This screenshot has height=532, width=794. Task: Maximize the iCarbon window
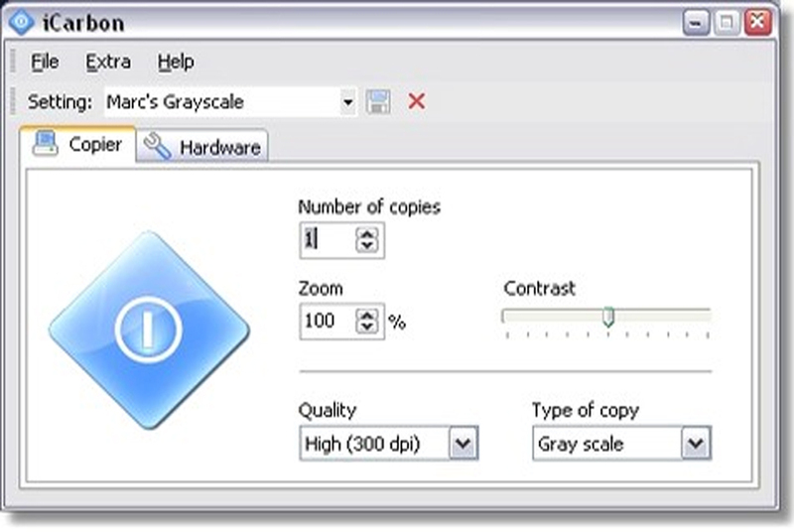point(727,23)
